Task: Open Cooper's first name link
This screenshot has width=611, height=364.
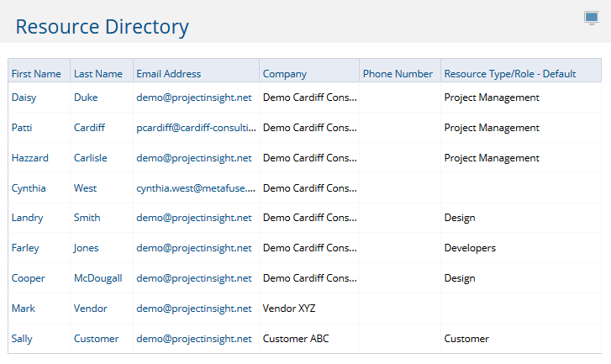Action: pos(28,278)
